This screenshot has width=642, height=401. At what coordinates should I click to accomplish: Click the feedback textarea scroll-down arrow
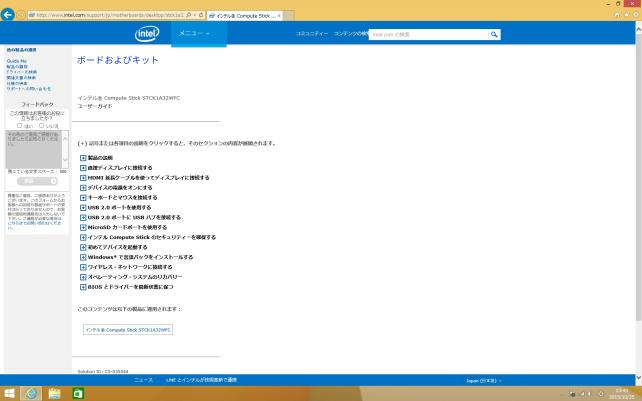[x=65, y=160]
